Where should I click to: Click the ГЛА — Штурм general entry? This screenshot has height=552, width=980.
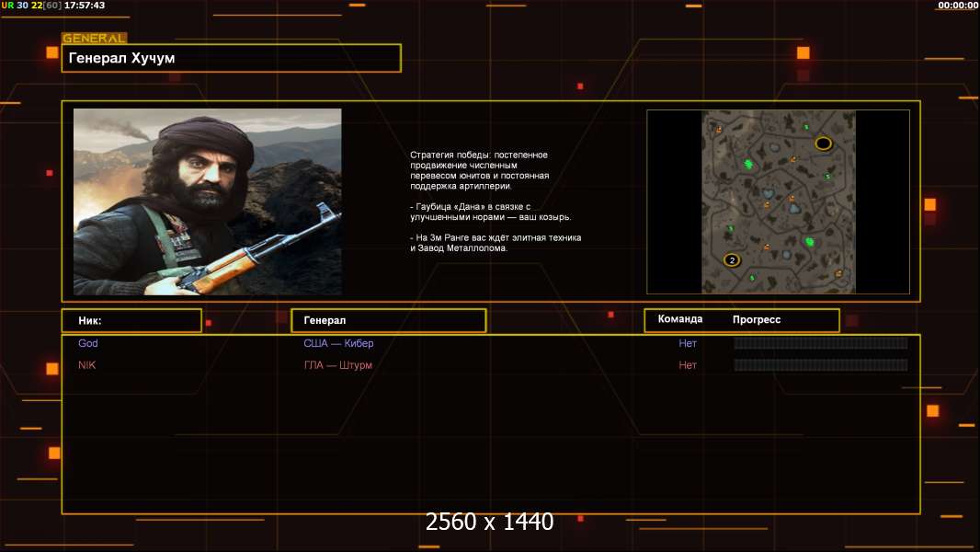tap(337, 365)
